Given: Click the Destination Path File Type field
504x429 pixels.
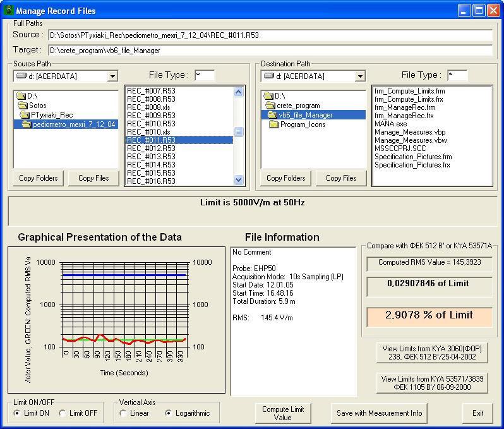Looking at the screenshot, I should tap(457, 76).
